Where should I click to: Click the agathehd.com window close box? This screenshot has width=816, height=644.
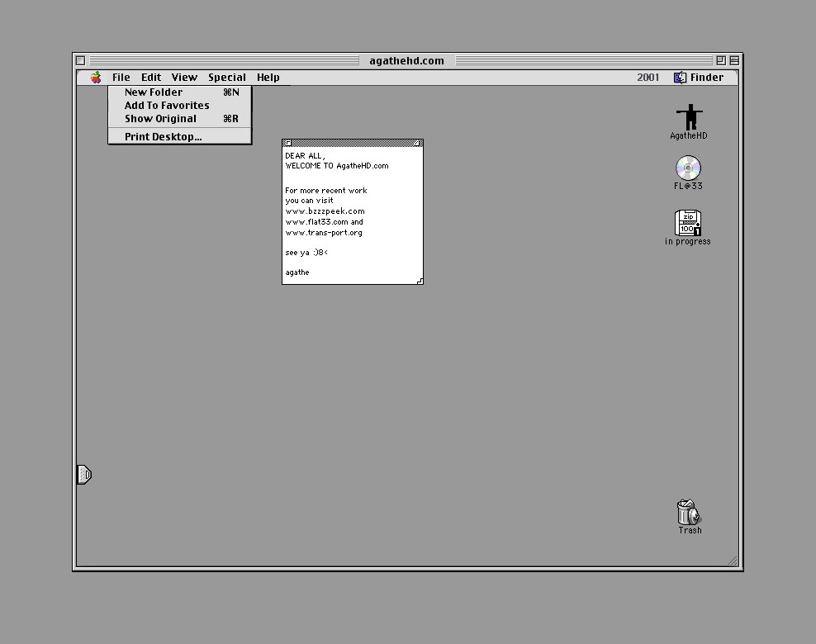pos(81,61)
